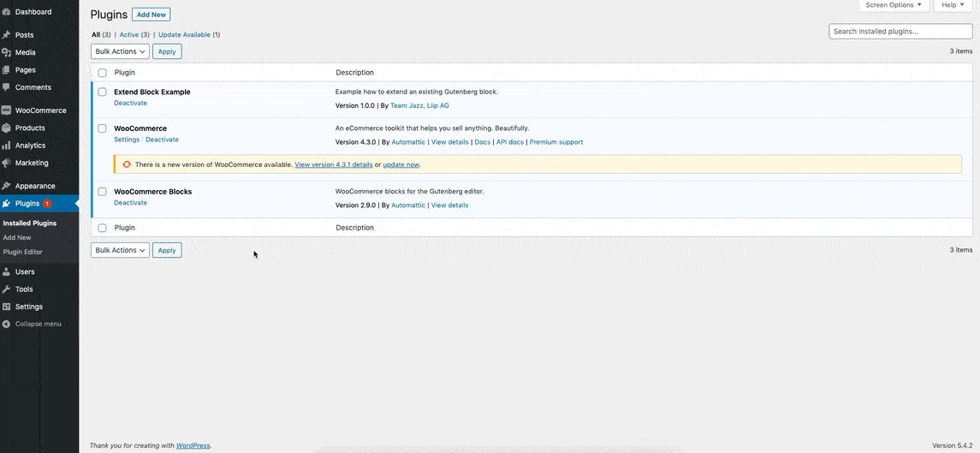Click the update now link
This screenshot has height=453, width=980.
(401, 164)
